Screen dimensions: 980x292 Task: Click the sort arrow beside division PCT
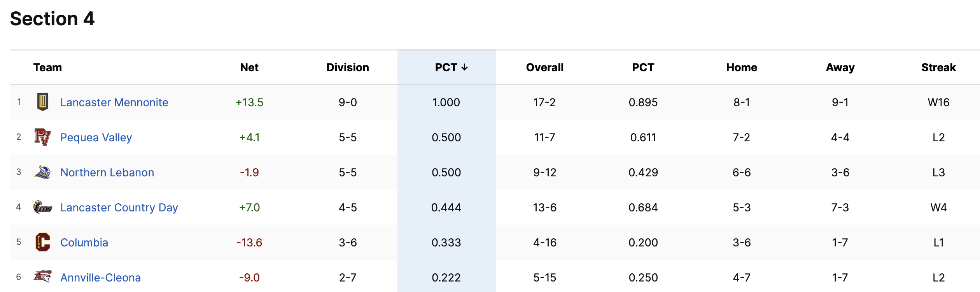(x=464, y=67)
